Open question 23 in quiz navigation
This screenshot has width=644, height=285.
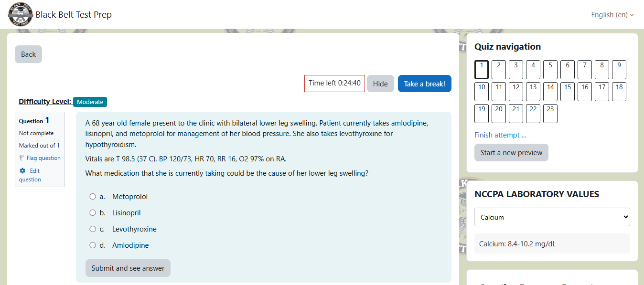(x=550, y=114)
